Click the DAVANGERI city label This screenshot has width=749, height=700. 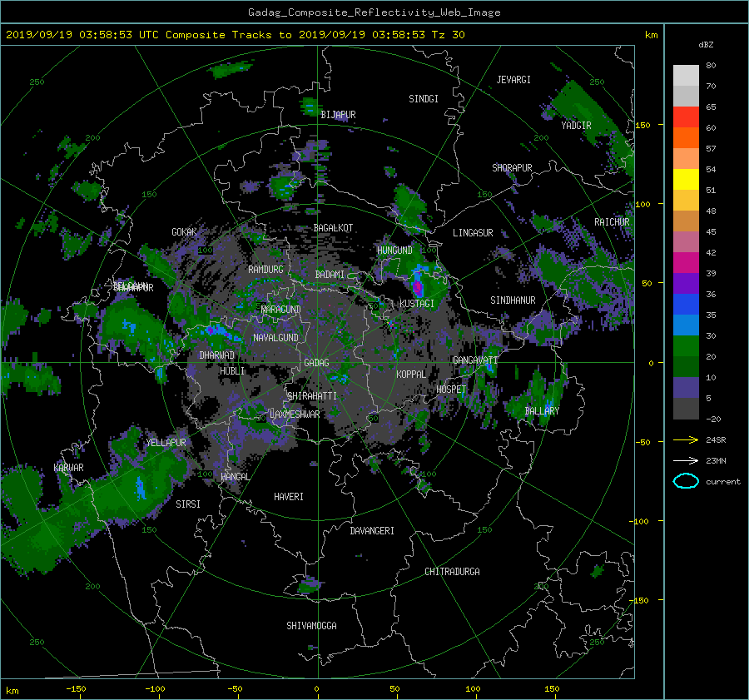[x=372, y=531]
